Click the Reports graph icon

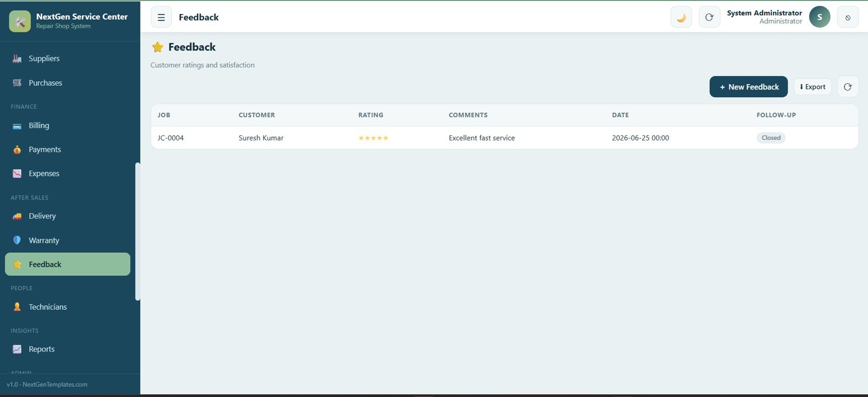pyautogui.click(x=17, y=349)
